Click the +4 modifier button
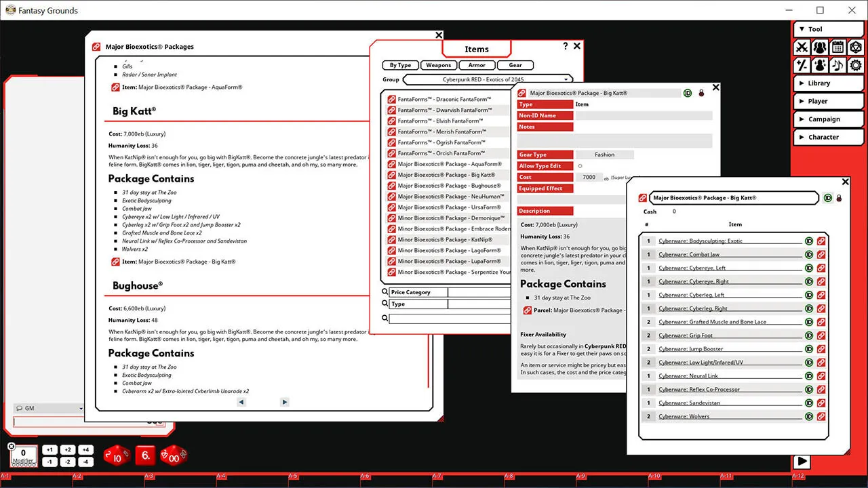Viewport: 868px width, 488px height. 85,450
